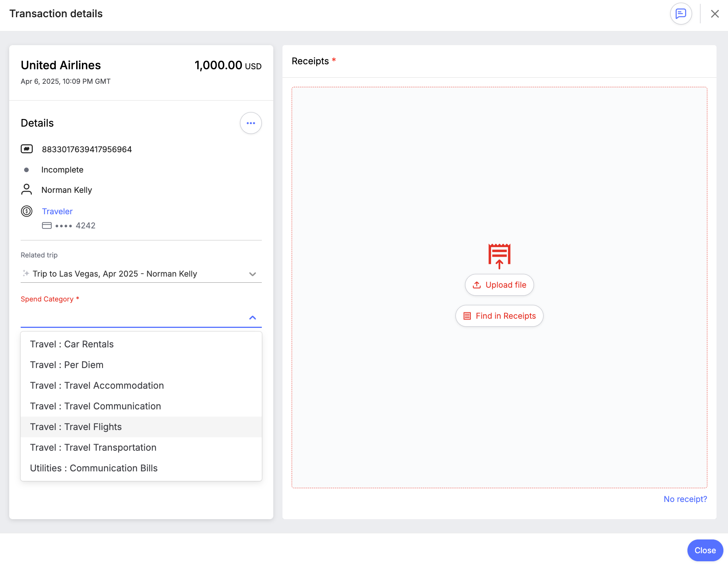This screenshot has height=567, width=728.
Task: Click the credit card icon near 4242
Action: pyautogui.click(x=47, y=226)
